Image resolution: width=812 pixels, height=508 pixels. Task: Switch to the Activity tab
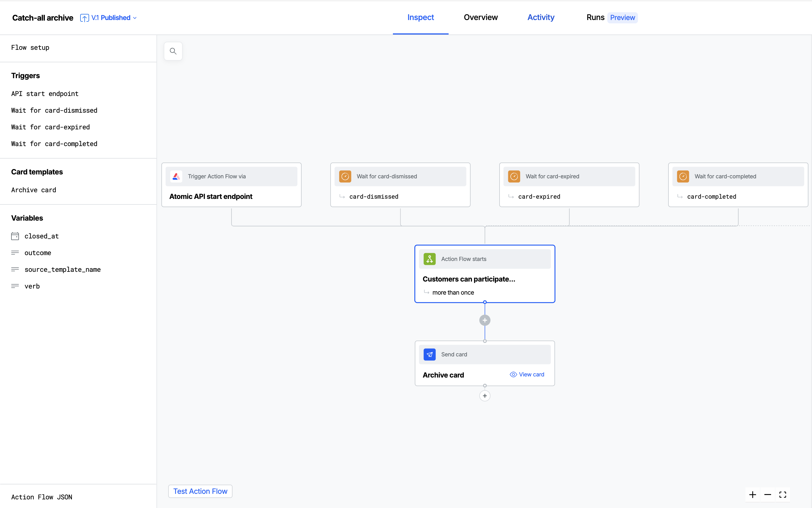(541, 18)
